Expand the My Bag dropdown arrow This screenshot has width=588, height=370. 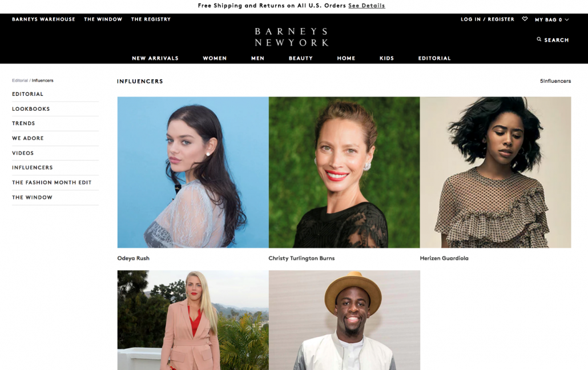(567, 19)
